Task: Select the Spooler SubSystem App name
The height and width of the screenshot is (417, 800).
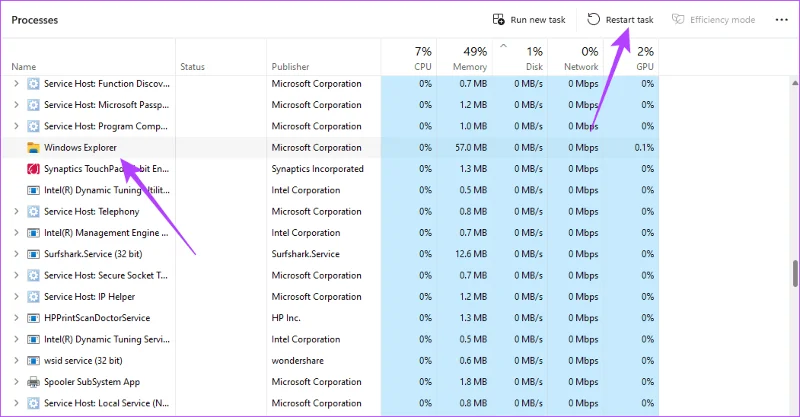Action: point(92,382)
